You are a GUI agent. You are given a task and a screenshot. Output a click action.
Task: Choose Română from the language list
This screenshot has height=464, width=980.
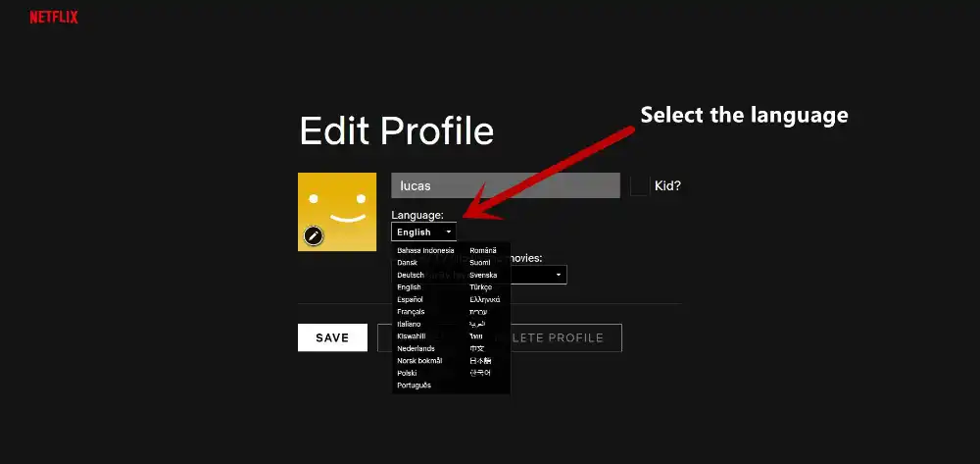(x=483, y=250)
